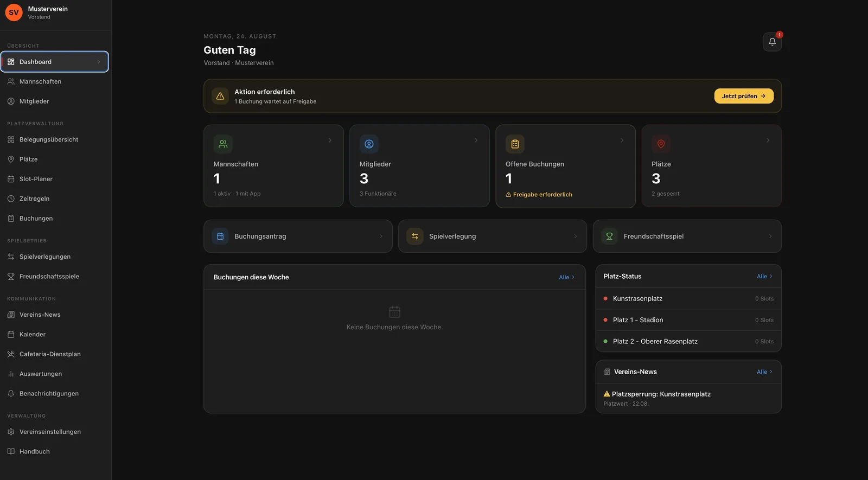Open Benachrichtigungen in the sidebar
Screen dimensions: 868x480
point(54,394)
